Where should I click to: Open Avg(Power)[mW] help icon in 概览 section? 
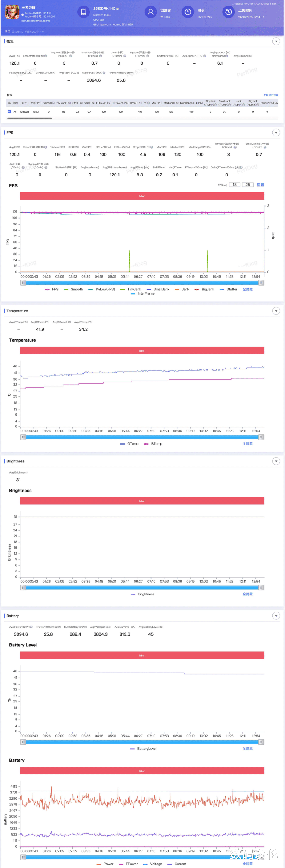[x=104, y=73]
